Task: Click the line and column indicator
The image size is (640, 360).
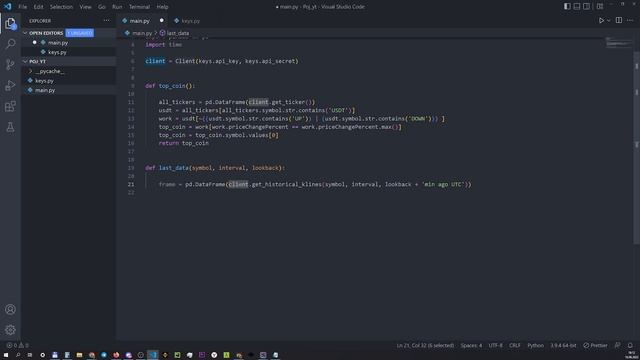Action: point(425,345)
